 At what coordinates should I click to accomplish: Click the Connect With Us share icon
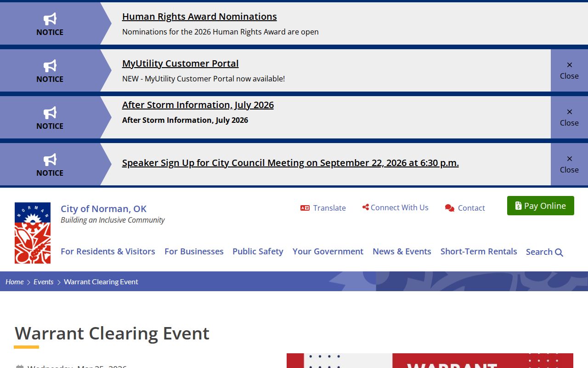point(366,207)
